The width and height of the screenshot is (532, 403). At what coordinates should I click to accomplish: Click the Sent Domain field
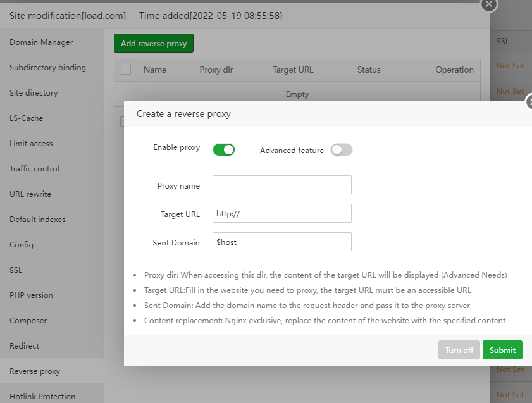(x=281, y=242)
